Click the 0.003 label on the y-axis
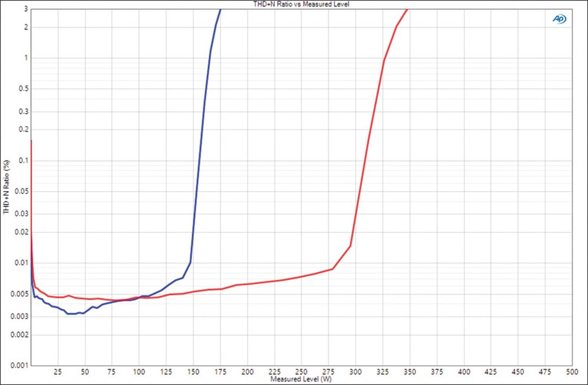Viewport: 588px width, 385px height. click(20, 316)
